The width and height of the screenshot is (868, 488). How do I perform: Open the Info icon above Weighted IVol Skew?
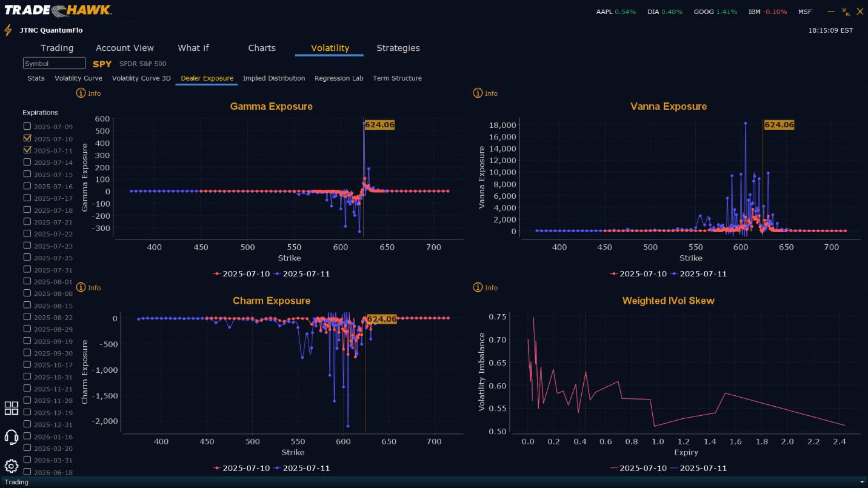(x=478, y=287)
